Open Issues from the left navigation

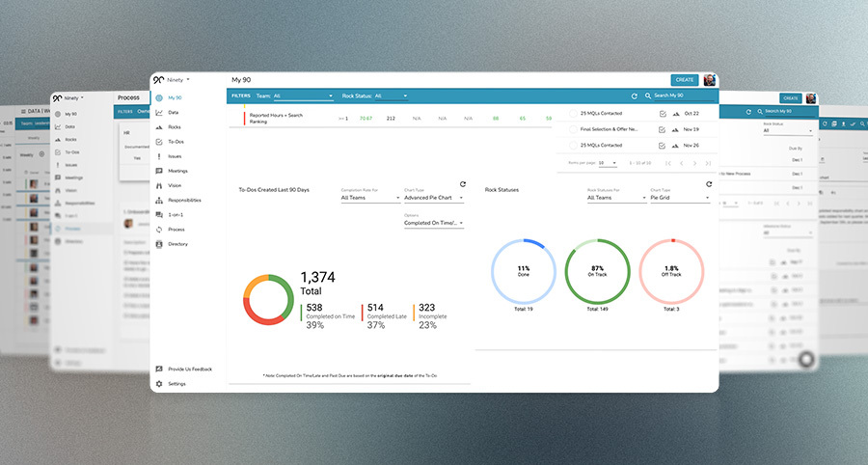[175, 156]
